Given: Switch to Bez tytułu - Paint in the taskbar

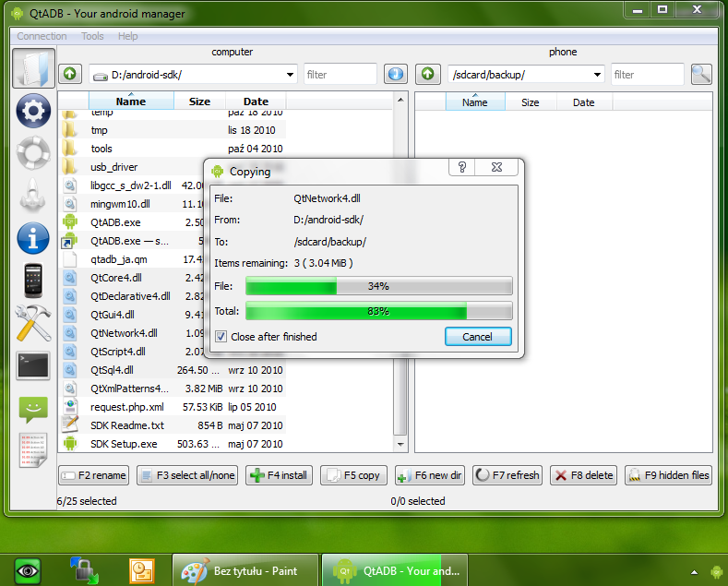Looking at the screenshot, I should click(245, 570).
